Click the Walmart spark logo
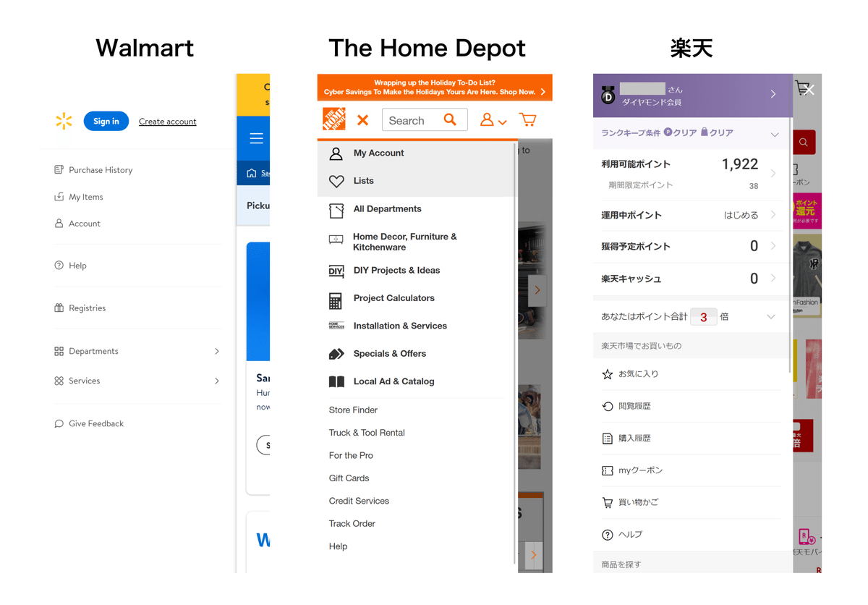Viewport: 868px width, 605px height. point(64,121)
